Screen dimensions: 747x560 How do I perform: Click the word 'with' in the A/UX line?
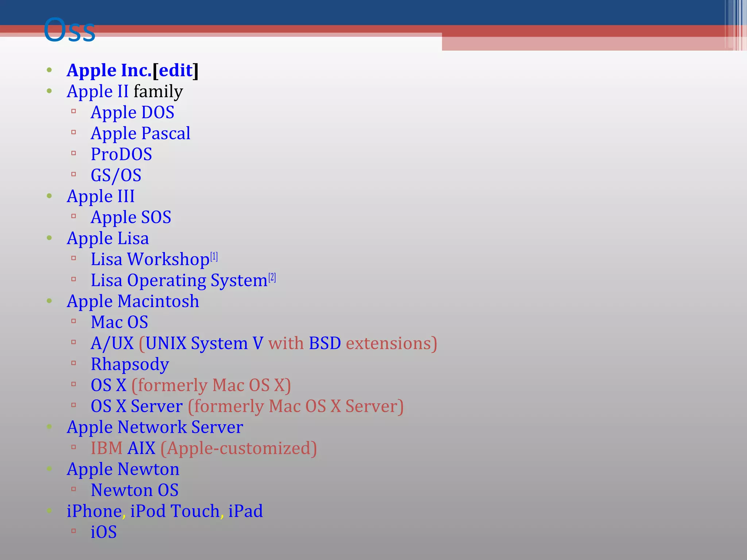[x=286, y=344]
